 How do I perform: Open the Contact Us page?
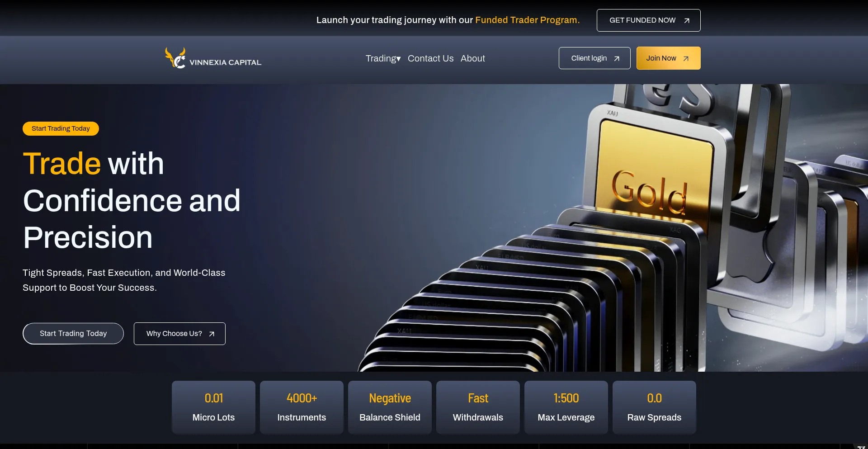pyautogui.click(x=430, y=58)
